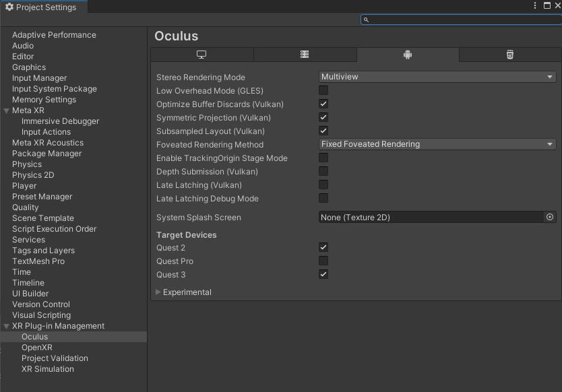
Task: Open Editor settings
Action: pos(23,57)
